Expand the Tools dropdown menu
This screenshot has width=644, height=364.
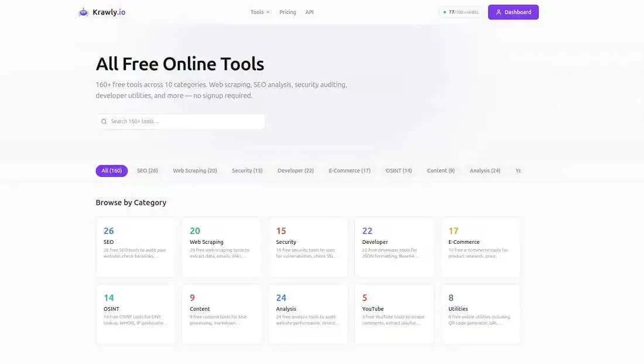[260, 12]
